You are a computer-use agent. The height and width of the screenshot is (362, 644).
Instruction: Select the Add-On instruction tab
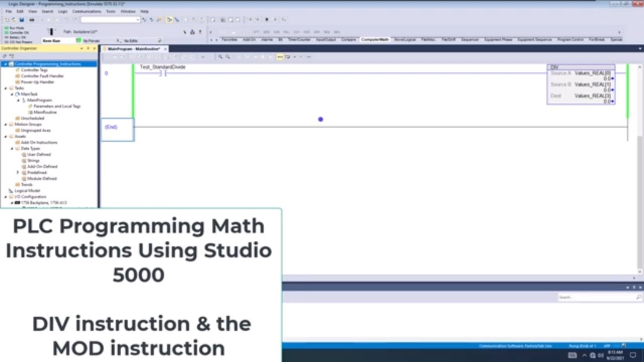(x=249, y=39)
